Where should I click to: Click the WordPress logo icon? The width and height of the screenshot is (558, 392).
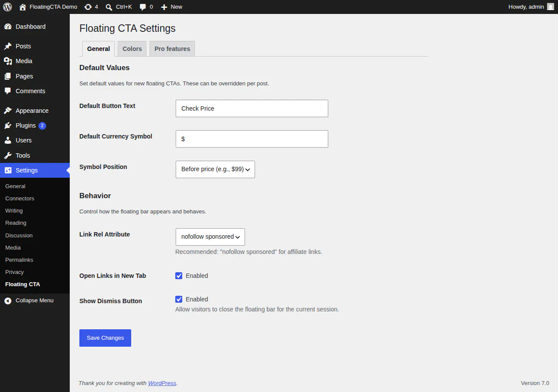pyautogui.click(x=7, y=7)
